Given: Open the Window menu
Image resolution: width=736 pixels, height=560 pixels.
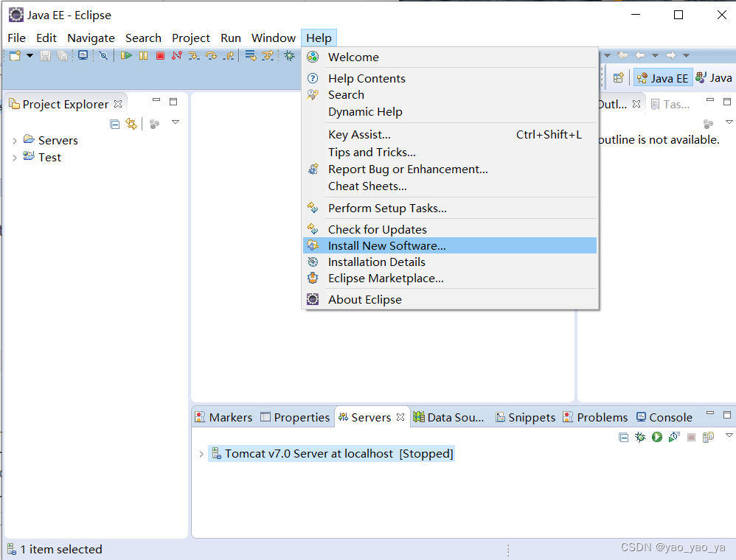Looking at the screenshot, I should click(273, 38).
